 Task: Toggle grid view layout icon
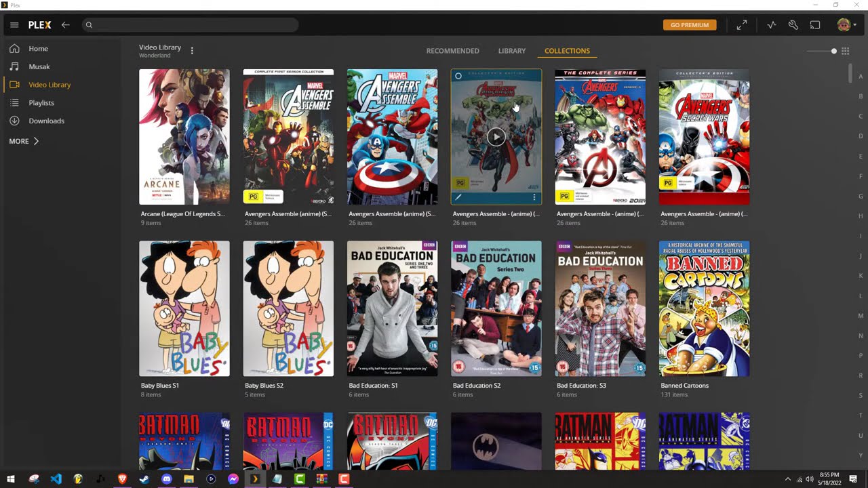[x=846, y=51]
